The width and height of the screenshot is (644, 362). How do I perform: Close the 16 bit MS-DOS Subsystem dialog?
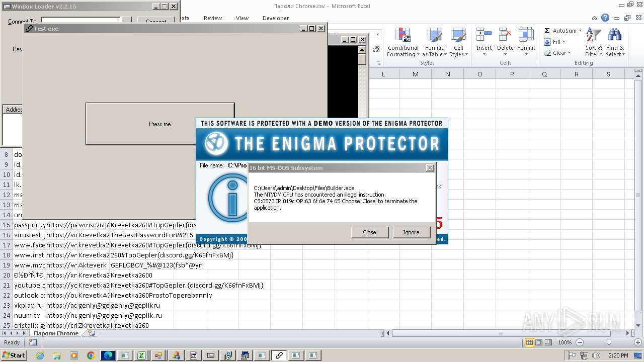(430, 168)
